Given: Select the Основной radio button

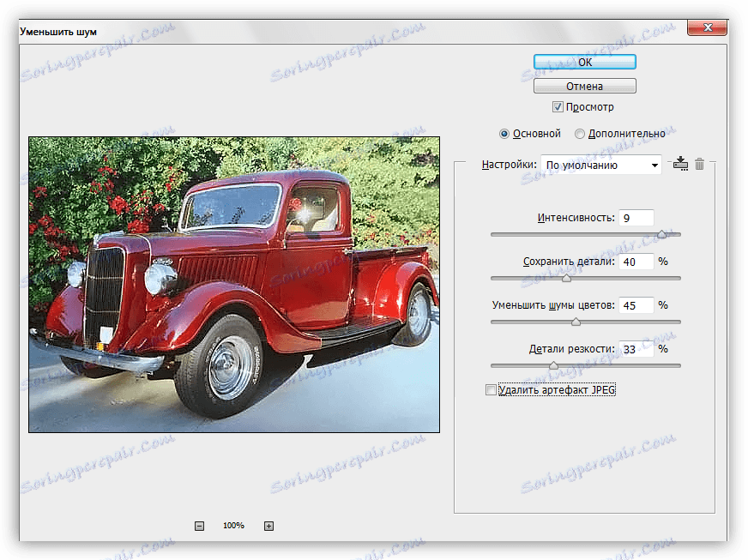Looking at the screenshot, I should (504, 134).
